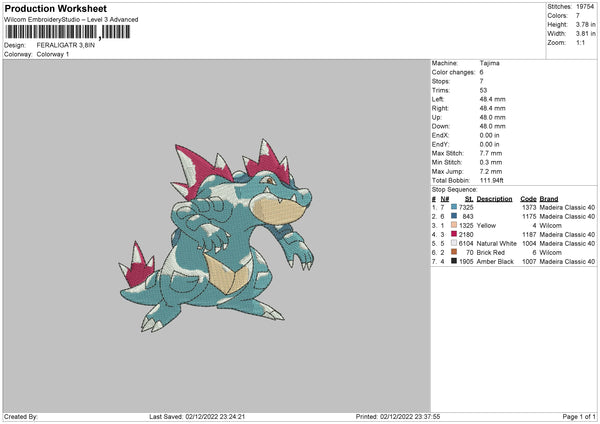Click the 'Yellow' description text
The height and width of the screenshot is (424, 600).
point(486,225)
